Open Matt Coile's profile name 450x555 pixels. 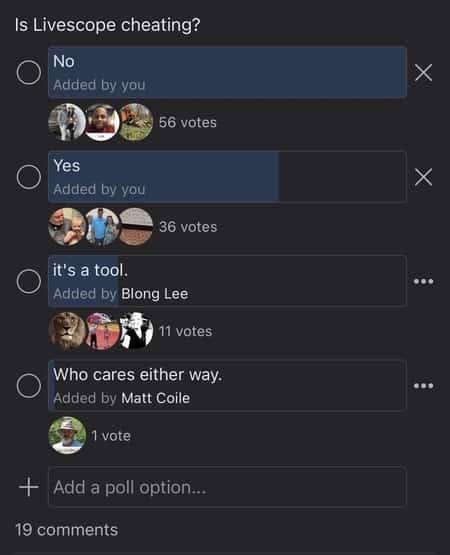pos(155,398)
